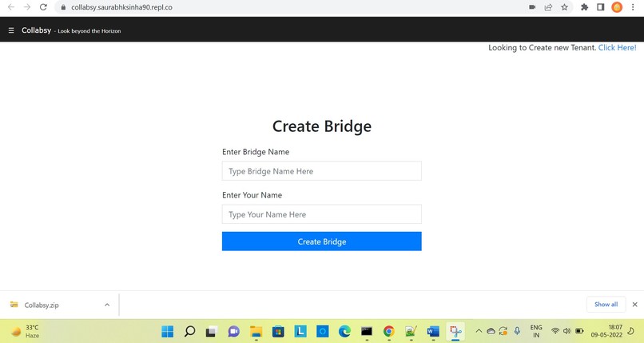Viewport: 644px width, 343px height.
Task: Open the sync status tray icon
Action: (503, 331)
